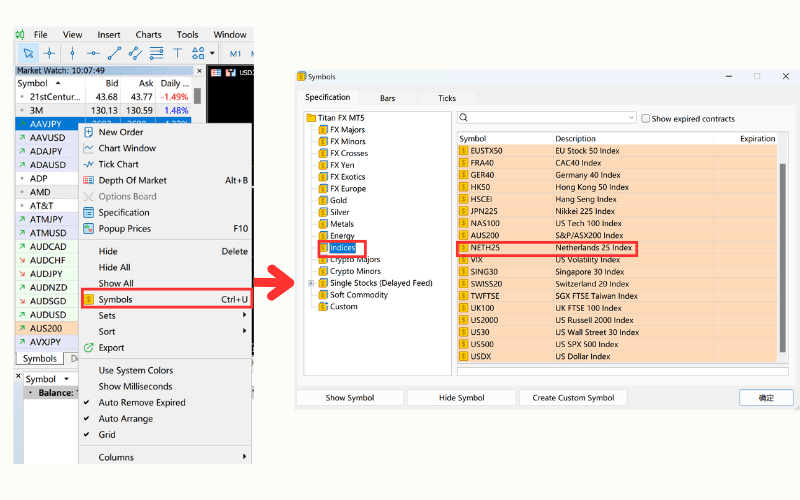Select the text label tool
800x500 pixels.
[179, 53]
